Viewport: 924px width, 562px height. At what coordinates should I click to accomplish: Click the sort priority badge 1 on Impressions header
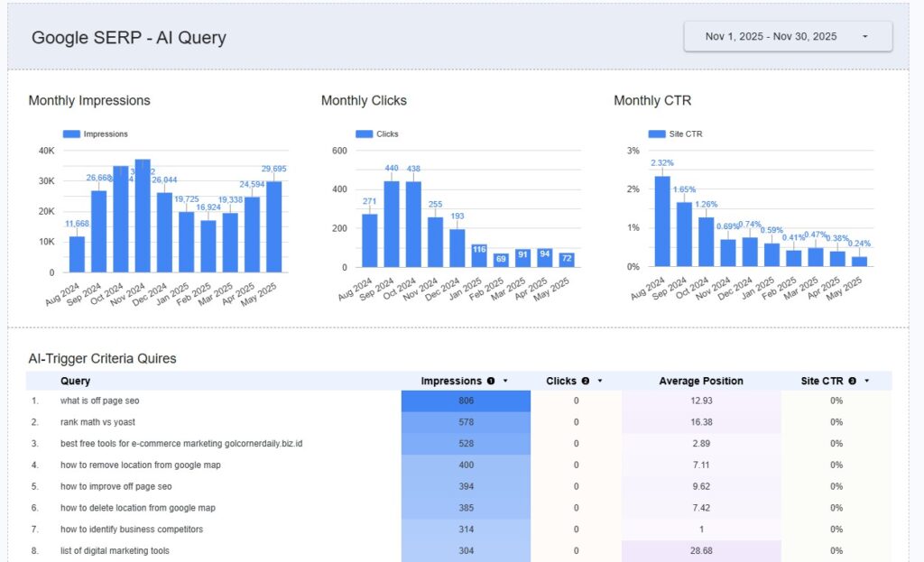(492, 381)
